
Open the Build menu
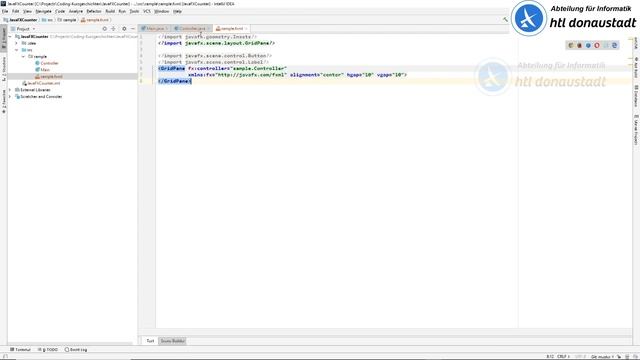(x=110, y=11)
